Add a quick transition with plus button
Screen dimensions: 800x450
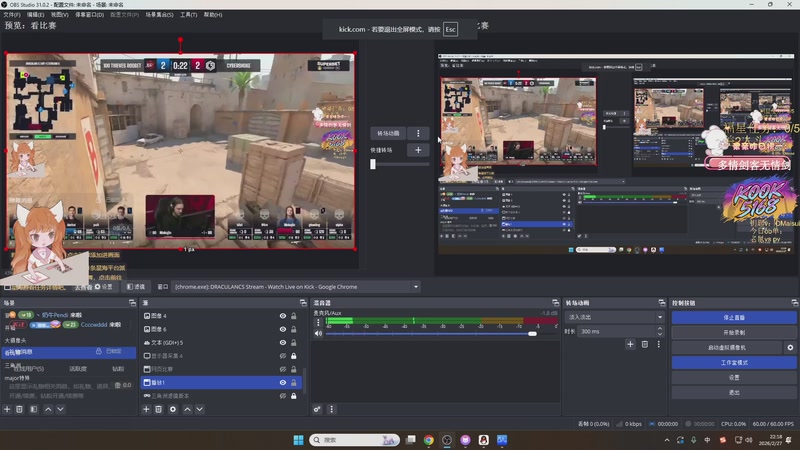(x=418, y=150)
